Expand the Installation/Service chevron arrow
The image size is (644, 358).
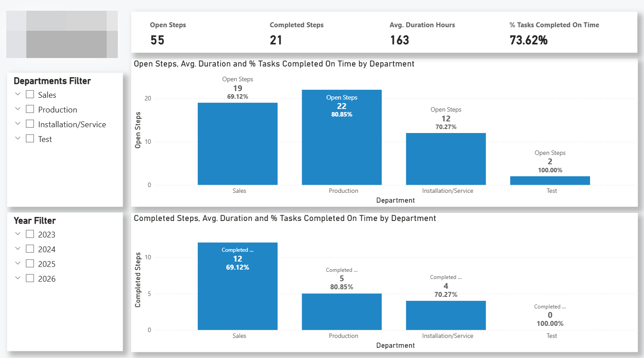tap(18, 124)
